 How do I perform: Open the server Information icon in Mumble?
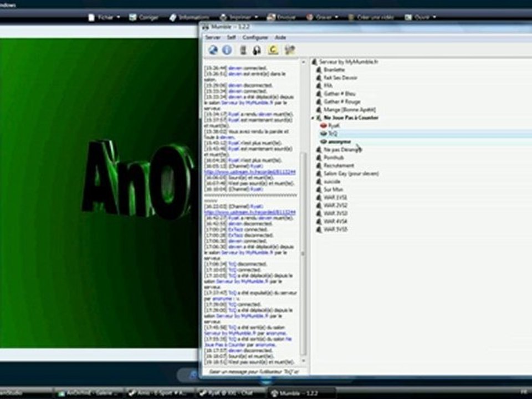[x=227, y=50]
